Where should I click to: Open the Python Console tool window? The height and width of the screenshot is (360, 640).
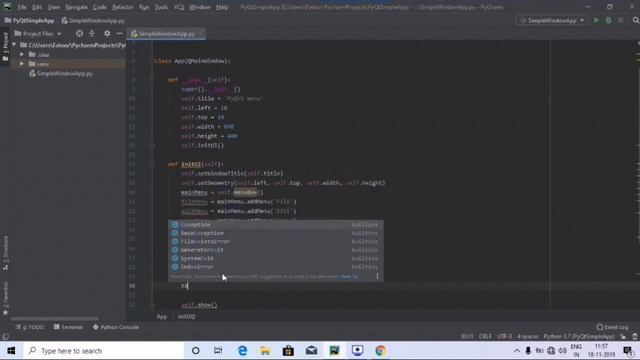[116, 327]
